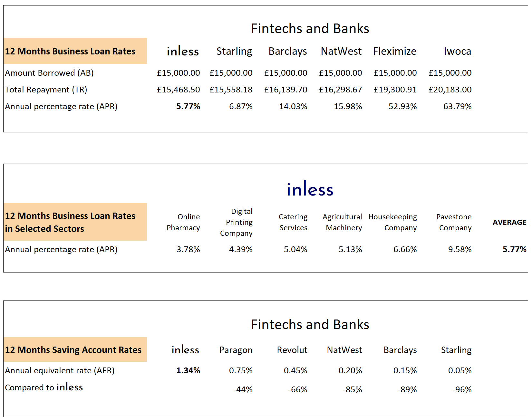Screen dimensions: 532x420
Task: Click the inless logo beside the Paragon header
Action: coord(185,350)
